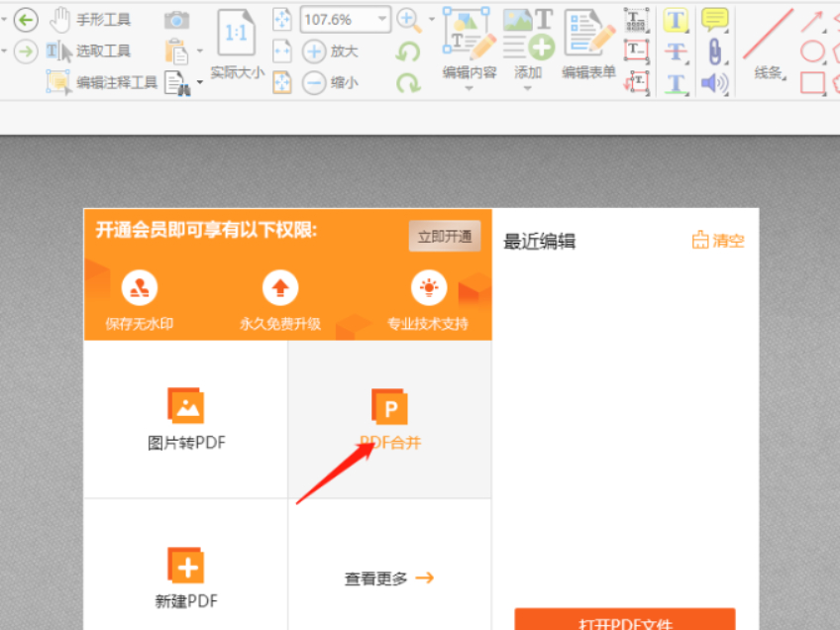Rotate view counterclockwise
The width and height of the screenshot is (840, 630).
click(408, 52)
